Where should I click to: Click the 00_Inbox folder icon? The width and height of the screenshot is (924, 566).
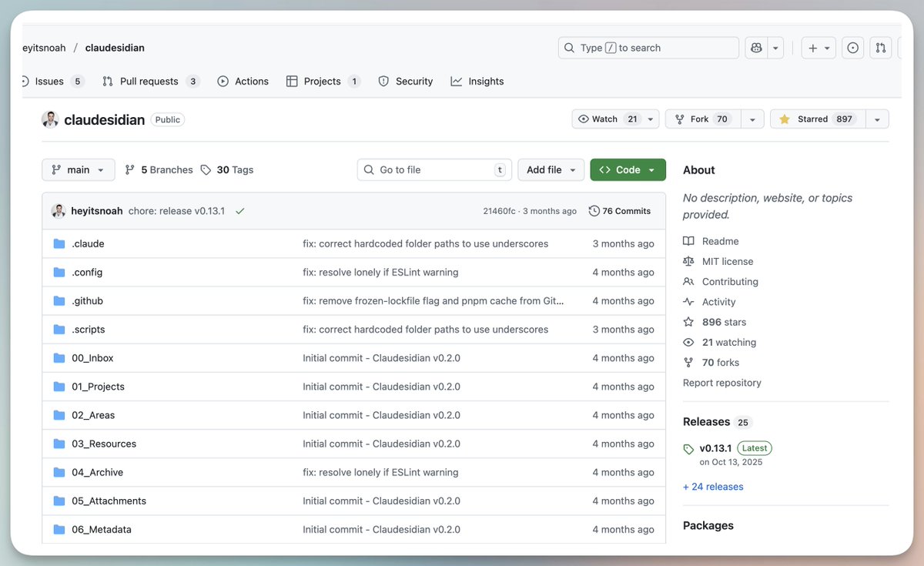(59, 358)
